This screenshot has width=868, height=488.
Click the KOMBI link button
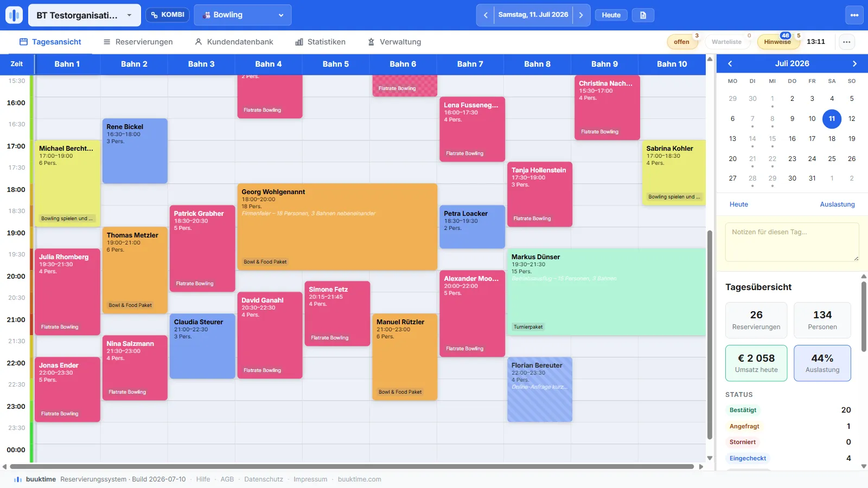pyautogui.click(x=168, y=15)
